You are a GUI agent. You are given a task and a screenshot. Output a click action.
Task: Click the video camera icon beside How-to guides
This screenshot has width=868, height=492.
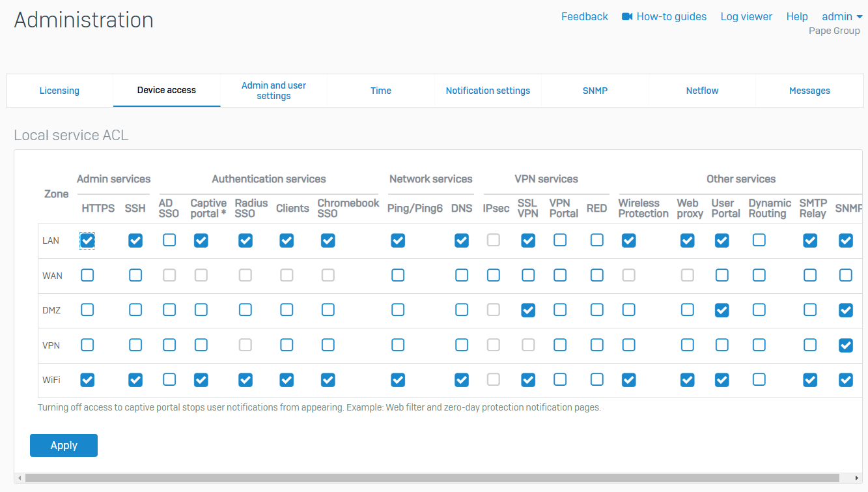[627, 17]
